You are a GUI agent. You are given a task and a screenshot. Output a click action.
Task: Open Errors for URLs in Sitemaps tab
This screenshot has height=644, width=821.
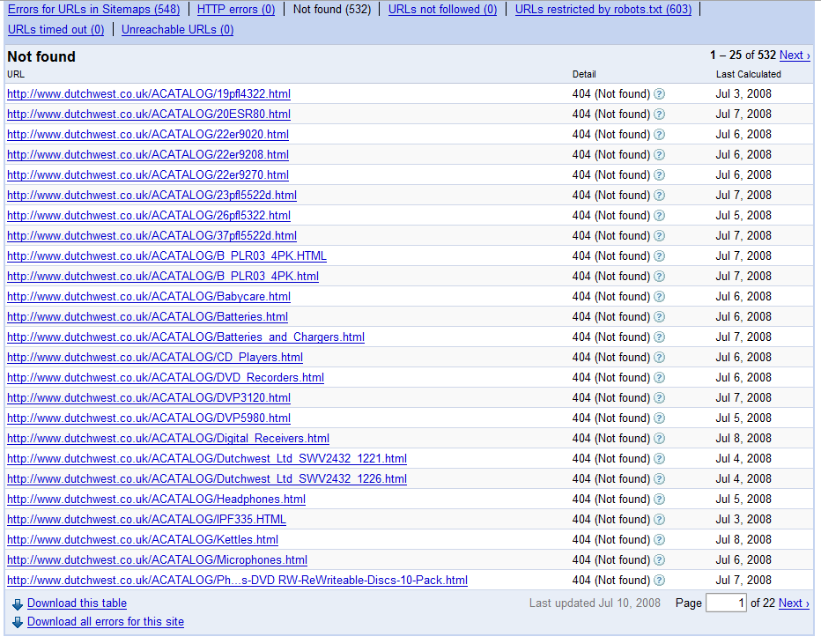93,10
